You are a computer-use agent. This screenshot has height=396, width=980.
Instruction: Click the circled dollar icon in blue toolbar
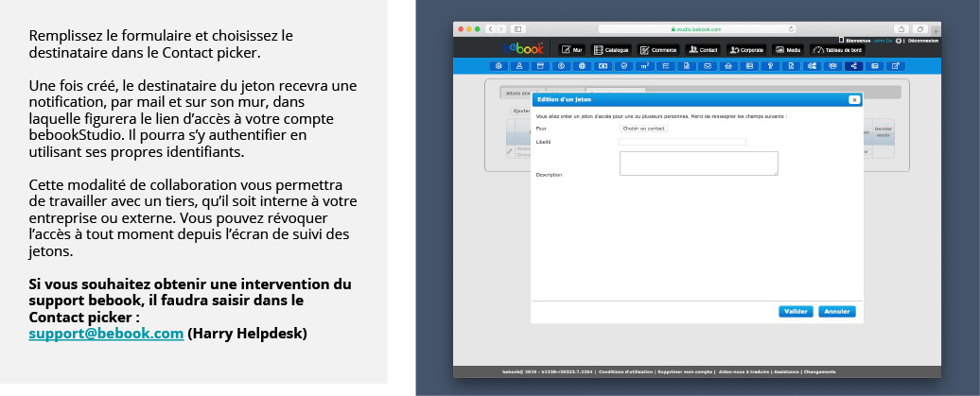point(561,66)
